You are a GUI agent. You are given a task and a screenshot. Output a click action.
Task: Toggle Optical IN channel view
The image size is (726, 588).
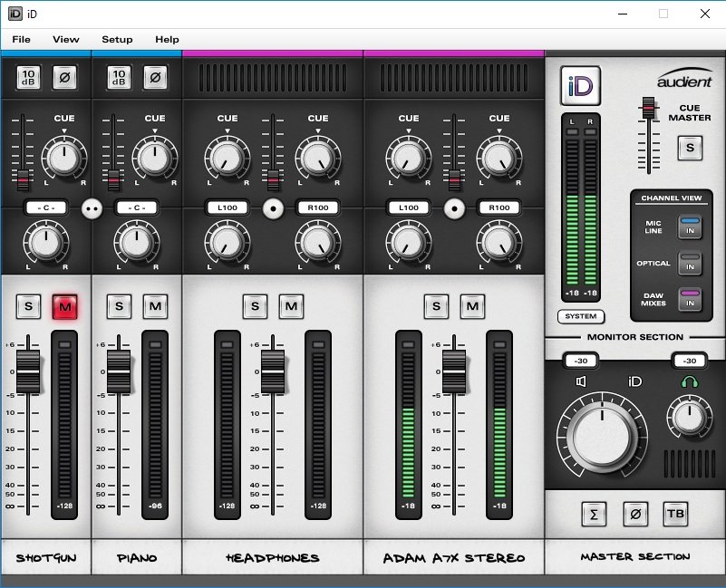(x=690, y=264)
